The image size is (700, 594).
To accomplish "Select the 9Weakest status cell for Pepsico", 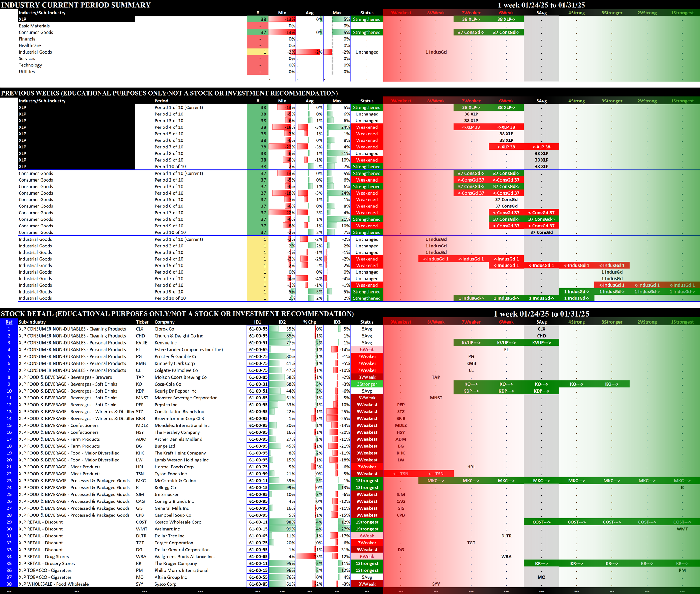I will click(366, 405).
